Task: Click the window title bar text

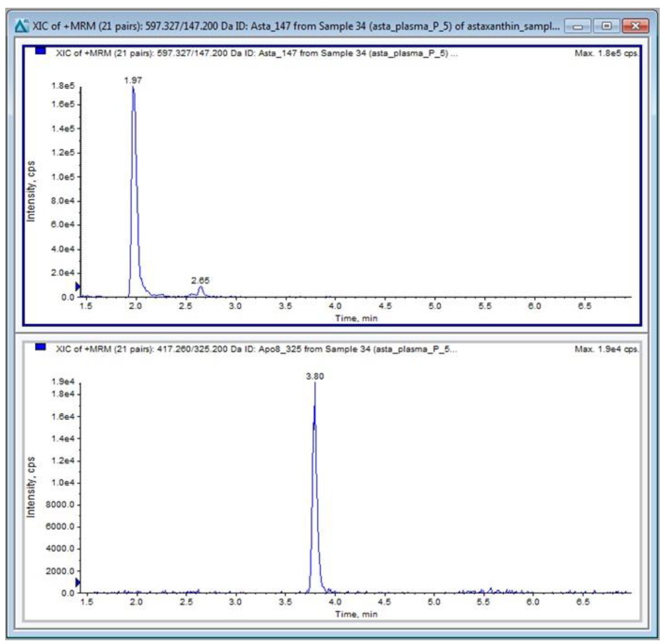Action: (x=295, y=26)
